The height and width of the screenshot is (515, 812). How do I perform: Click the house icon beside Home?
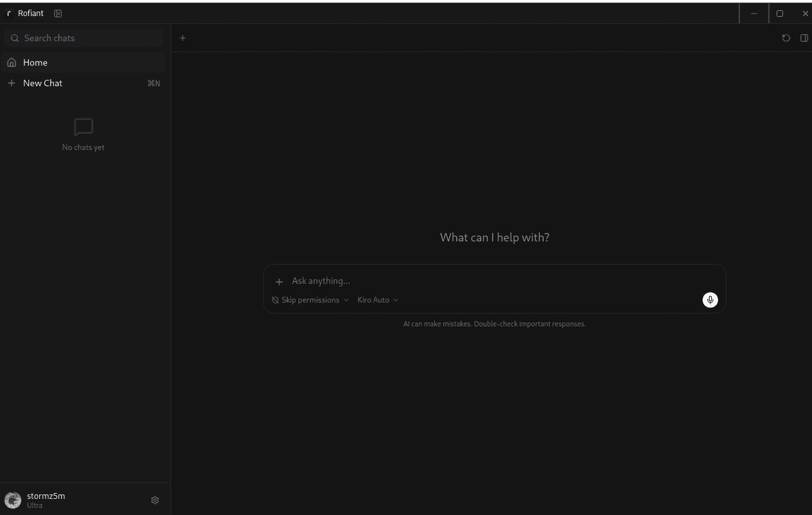[x=12, y=62]
